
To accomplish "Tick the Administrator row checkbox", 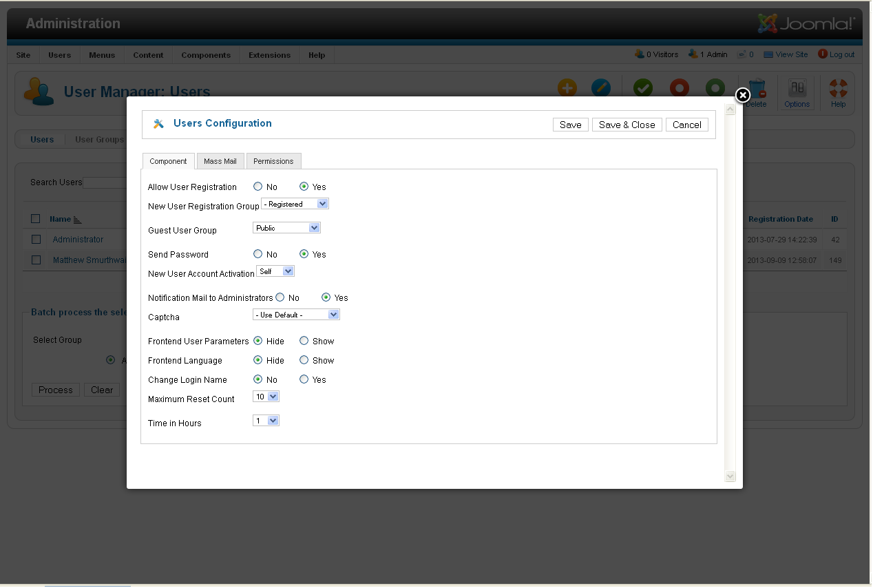I will point(36,240).
